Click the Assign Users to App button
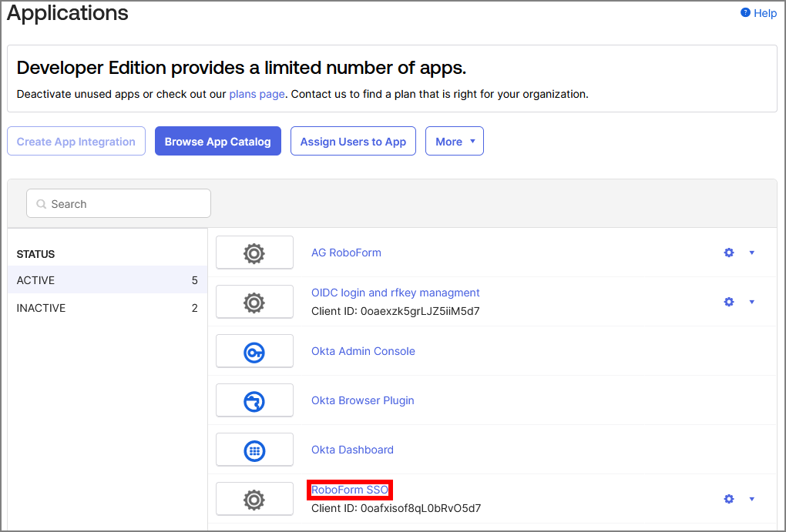The height and width of the screenshot is (532, 786). coord(353,142)
